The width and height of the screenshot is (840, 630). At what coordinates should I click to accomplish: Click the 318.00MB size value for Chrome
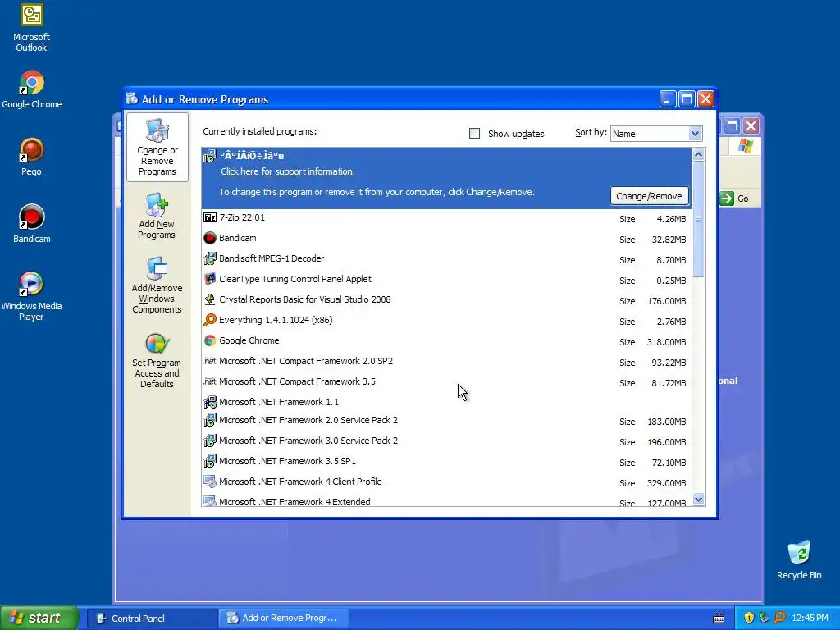666,342
